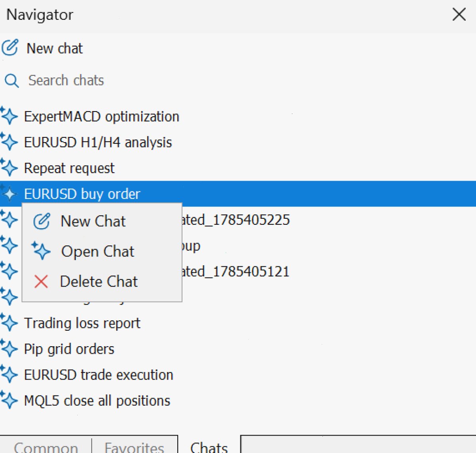This screenshot has width=476, height=453.
Task: Click into the Search chats field
Action: (x=238, y=81)
